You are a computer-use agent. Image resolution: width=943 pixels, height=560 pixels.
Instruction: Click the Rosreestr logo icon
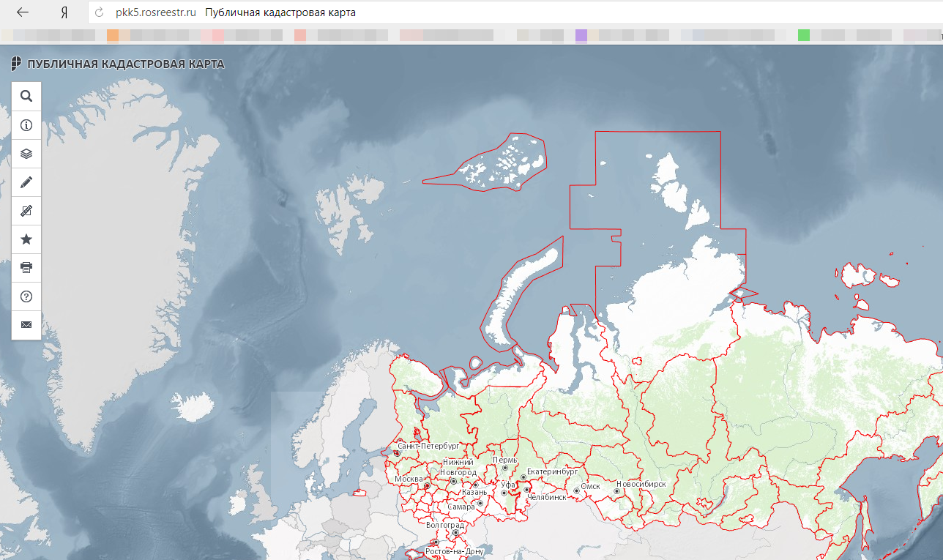(17, 64)
